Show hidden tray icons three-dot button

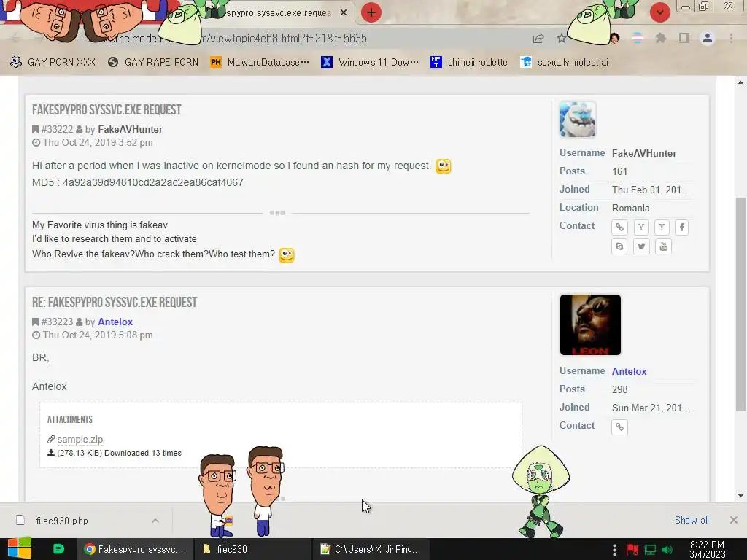614,550
